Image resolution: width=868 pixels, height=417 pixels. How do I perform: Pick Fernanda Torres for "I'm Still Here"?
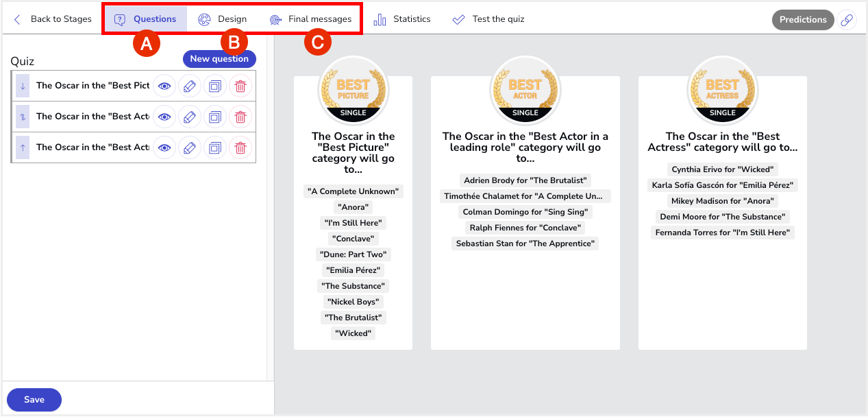click(x=723, y=233)
